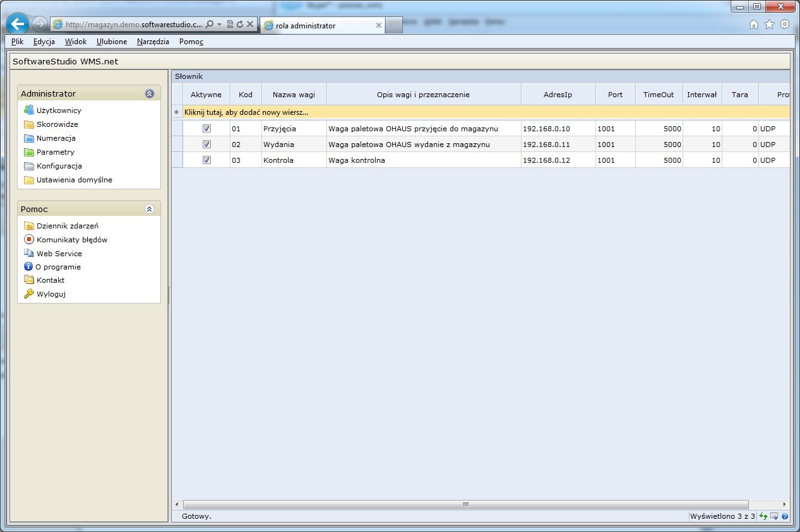Screen dimensions: 800x532
Task: Click the 'Wyświetlono 3 z 3' status text
Action: pos(722,516)
